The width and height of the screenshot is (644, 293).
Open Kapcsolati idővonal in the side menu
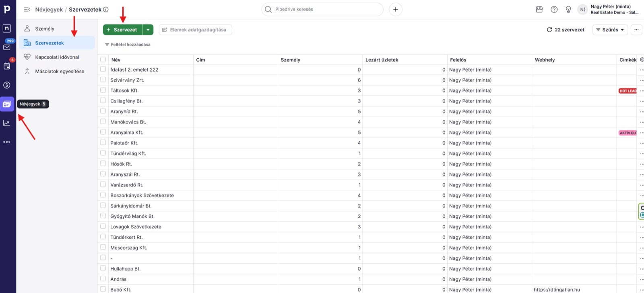pos(57,57)
